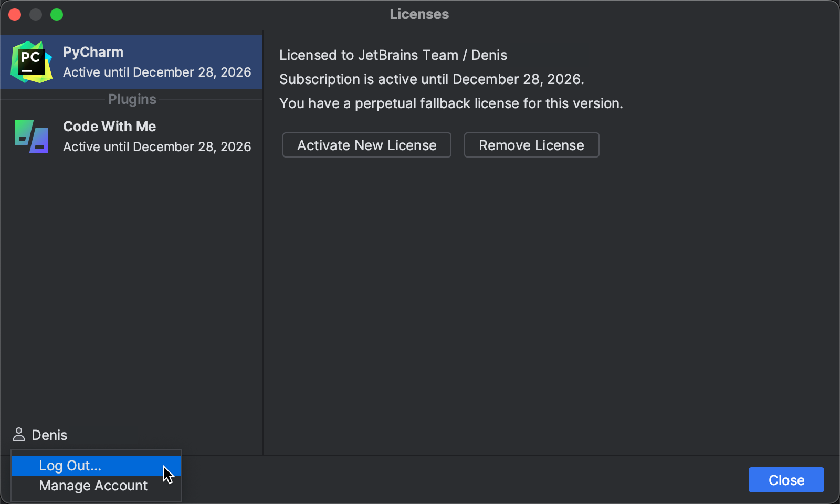The height and width of the screenshot is (504, 840).
Task: Select the PyCharm license entry
Action: point(131,62)
